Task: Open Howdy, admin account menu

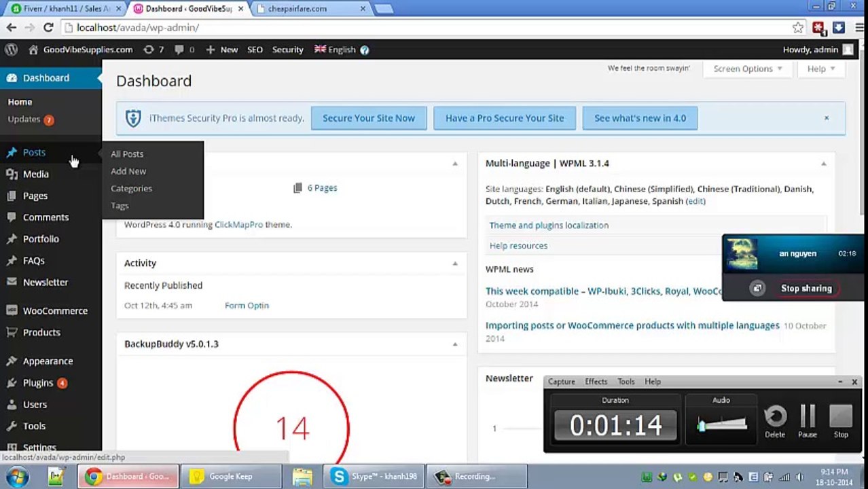Action: 818,50
